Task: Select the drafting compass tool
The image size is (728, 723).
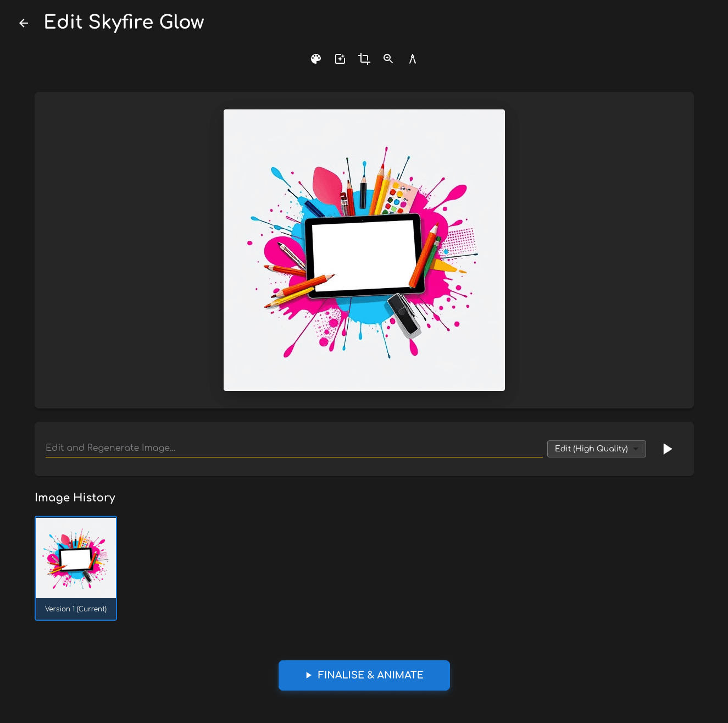Action: [x=413, y=59]
